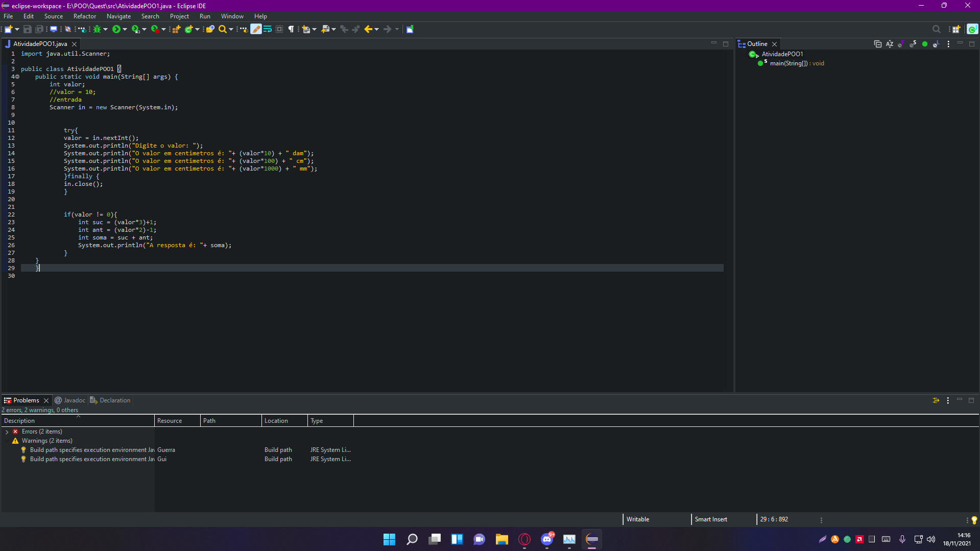Viewport: 980px width, 551px height.
Task: Expand the Errors (2 items) group
Action: click(x=7, y=432)
